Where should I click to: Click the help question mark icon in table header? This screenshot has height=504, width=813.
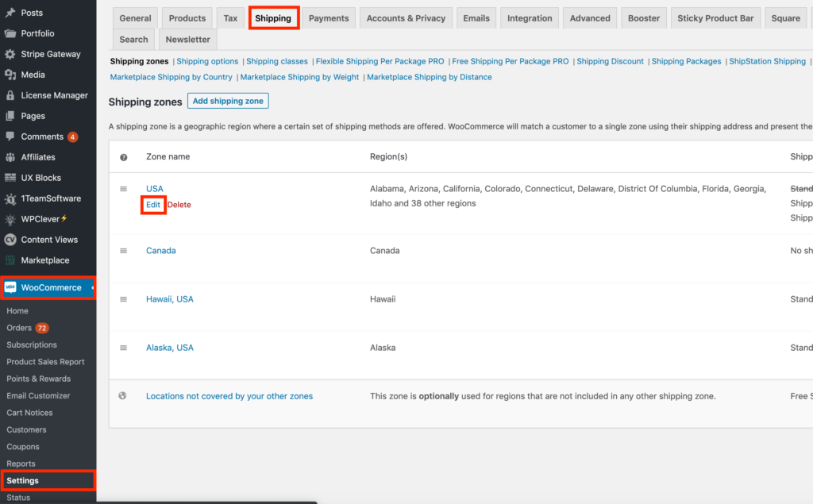tap(123, 157)
